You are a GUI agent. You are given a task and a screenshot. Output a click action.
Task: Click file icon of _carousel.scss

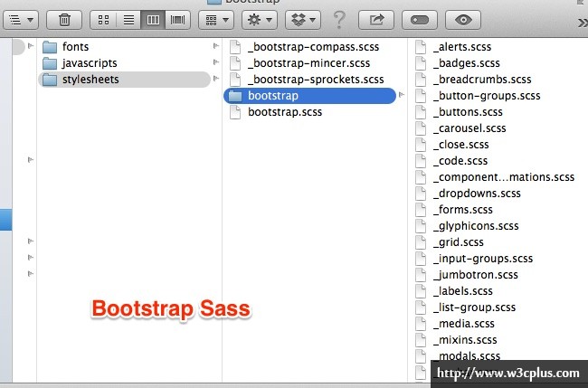pos(421,128)
